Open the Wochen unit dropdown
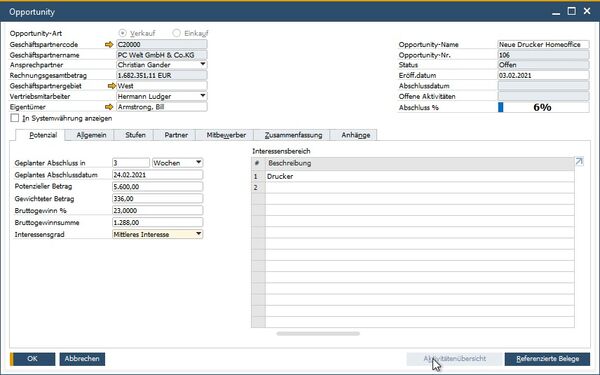Viewport: 600px width, 375px height. point(198,163)
